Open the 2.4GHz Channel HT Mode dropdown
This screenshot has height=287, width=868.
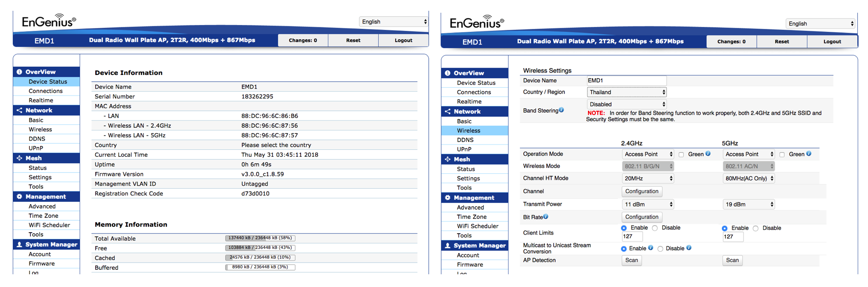click(x=648, y=178)
